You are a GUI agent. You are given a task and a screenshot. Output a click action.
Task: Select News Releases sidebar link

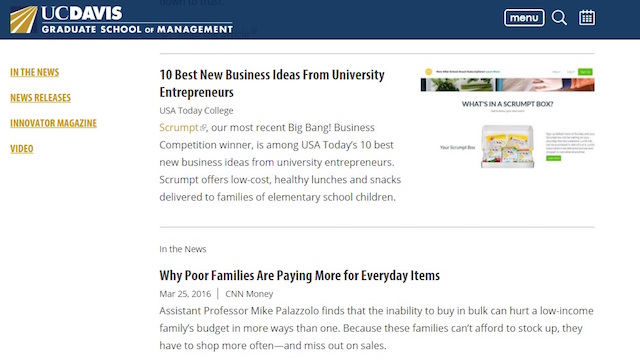(40, 98)
